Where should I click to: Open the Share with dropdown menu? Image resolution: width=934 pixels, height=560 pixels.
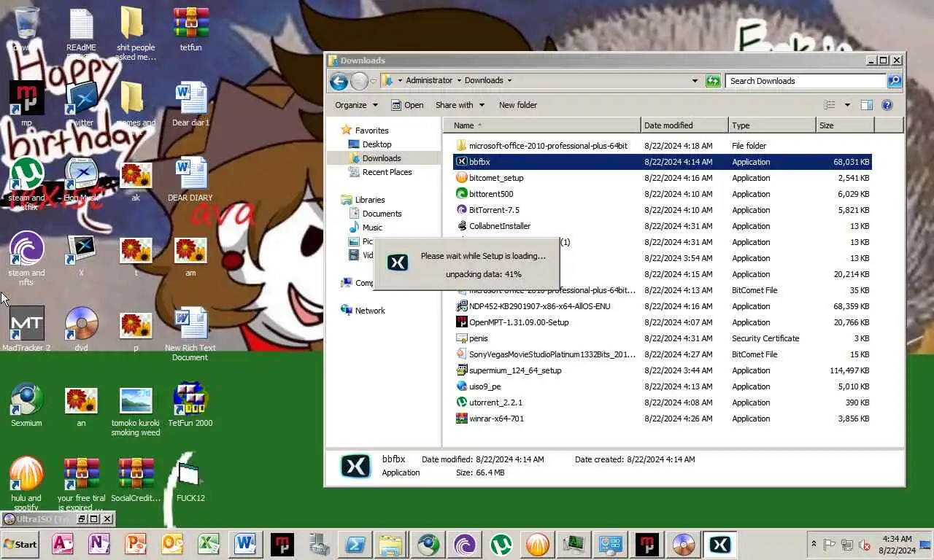pos(460,105)
